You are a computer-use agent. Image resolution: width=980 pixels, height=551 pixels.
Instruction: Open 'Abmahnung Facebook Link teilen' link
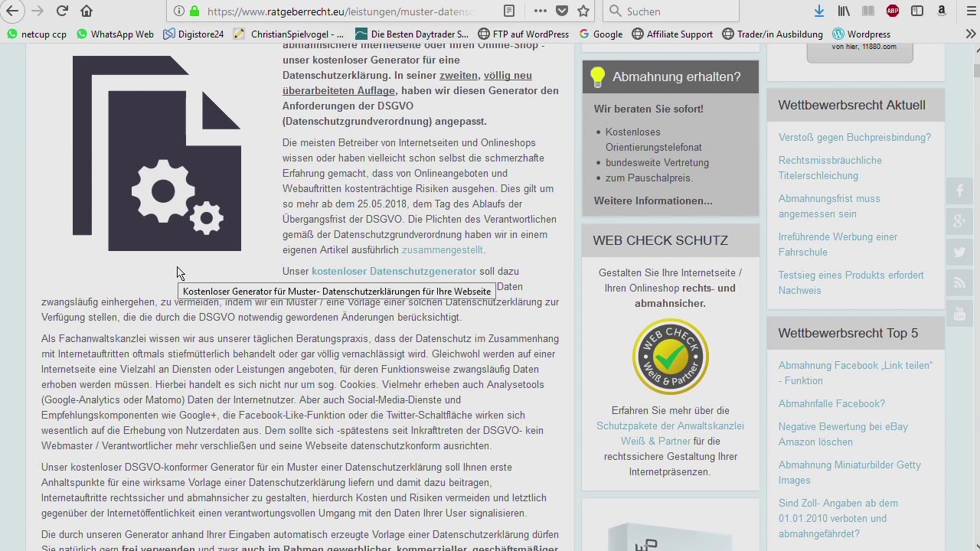pyautogui.click(x=855, y=373)
